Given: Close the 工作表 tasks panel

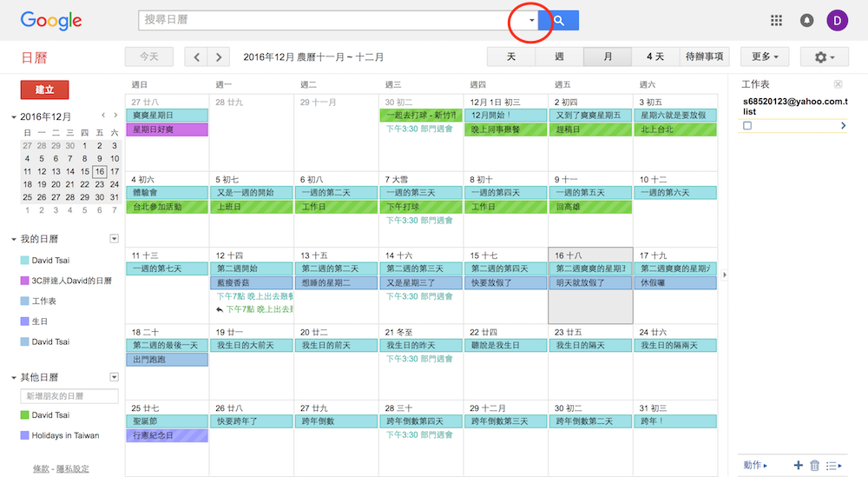Looking at the screenshot, I should coord(838,84).
